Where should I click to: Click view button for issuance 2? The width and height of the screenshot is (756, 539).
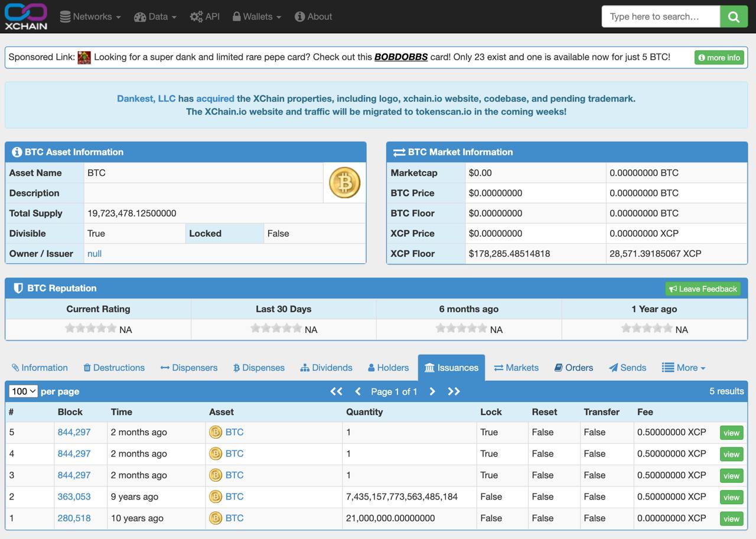[x=731, y=497]
